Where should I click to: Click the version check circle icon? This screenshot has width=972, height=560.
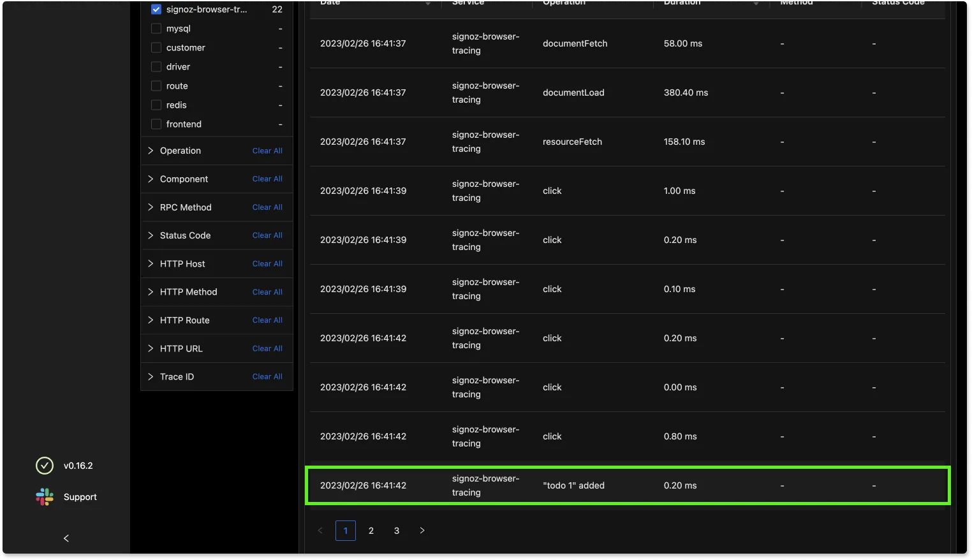click(x=45, y=466)
